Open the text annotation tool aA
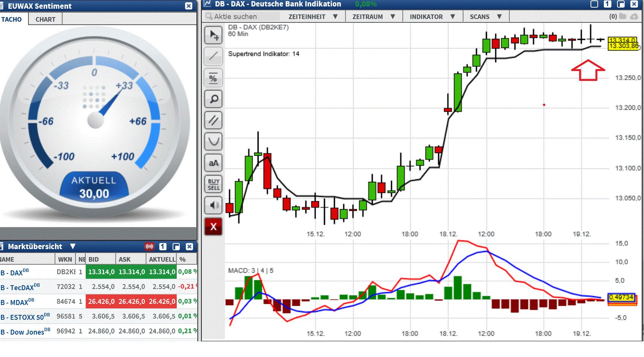Viewport: 644px width, 357px height. click(x=213, y=162)
